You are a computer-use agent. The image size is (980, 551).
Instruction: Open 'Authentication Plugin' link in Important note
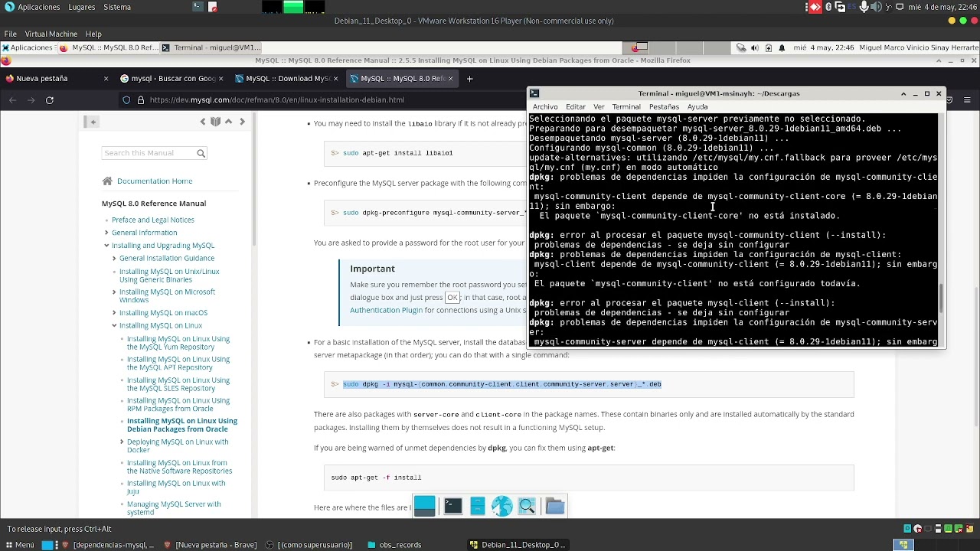pos(386,310)
